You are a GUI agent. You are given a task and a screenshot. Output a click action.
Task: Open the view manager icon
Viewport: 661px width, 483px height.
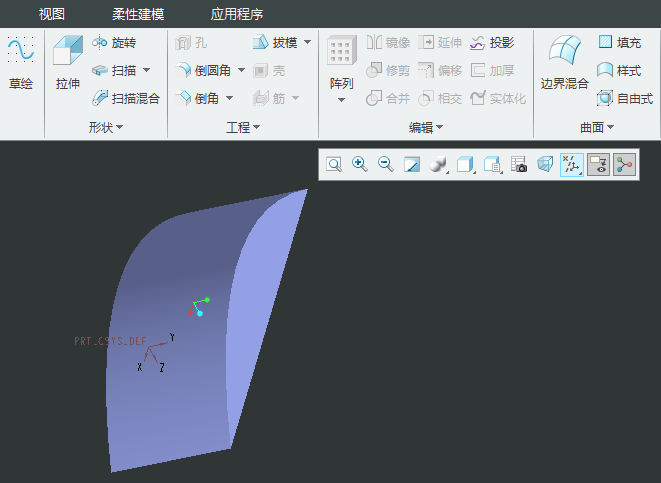click(492, 164)
